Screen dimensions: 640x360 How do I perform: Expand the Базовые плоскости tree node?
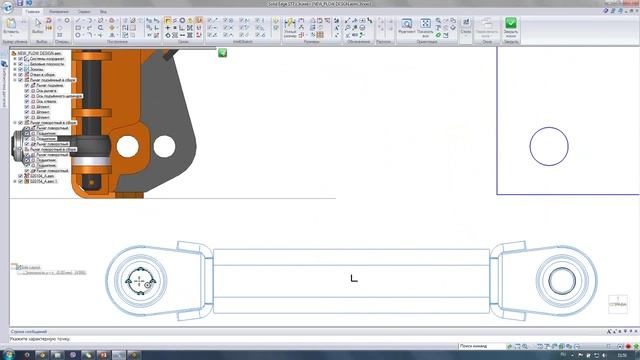click(15, 64)
